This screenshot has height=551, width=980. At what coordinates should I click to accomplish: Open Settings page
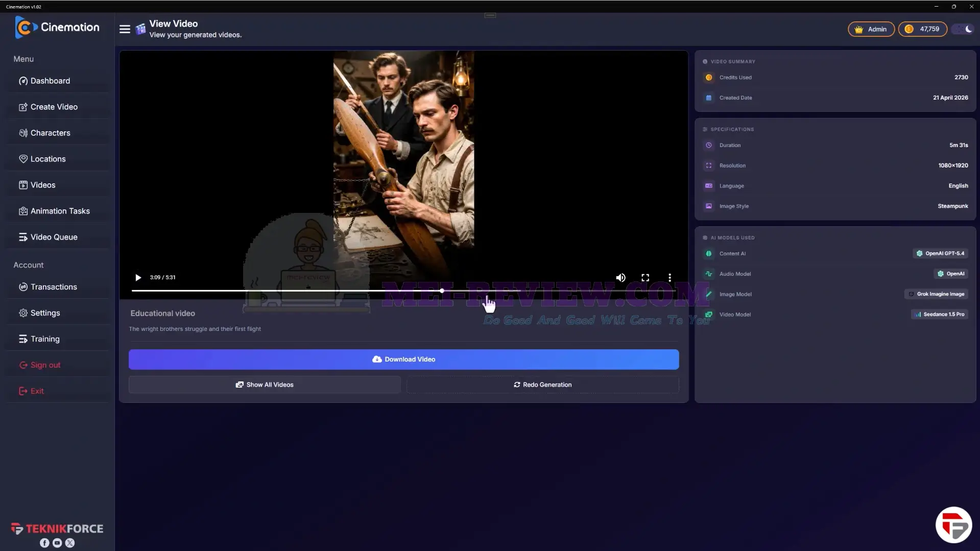tap(58, 313)
